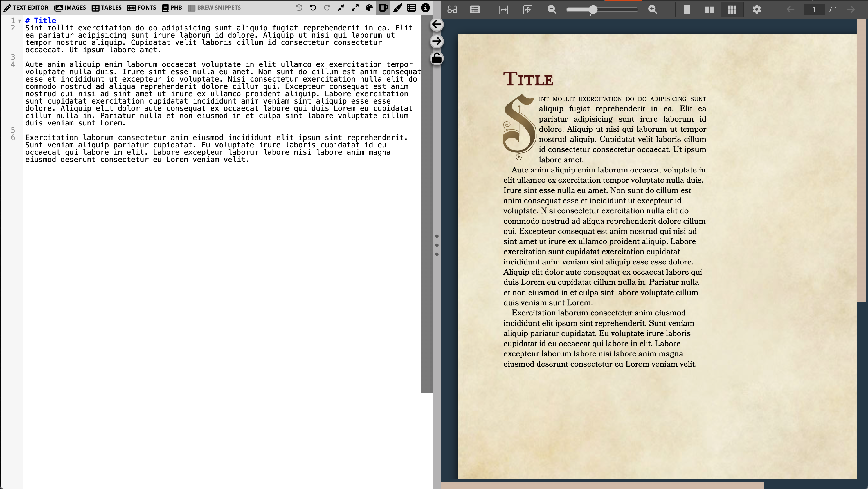Screen dimensions: 868x489
Task: Toggle the glasses view mode icon
Action: coord(452,10)
